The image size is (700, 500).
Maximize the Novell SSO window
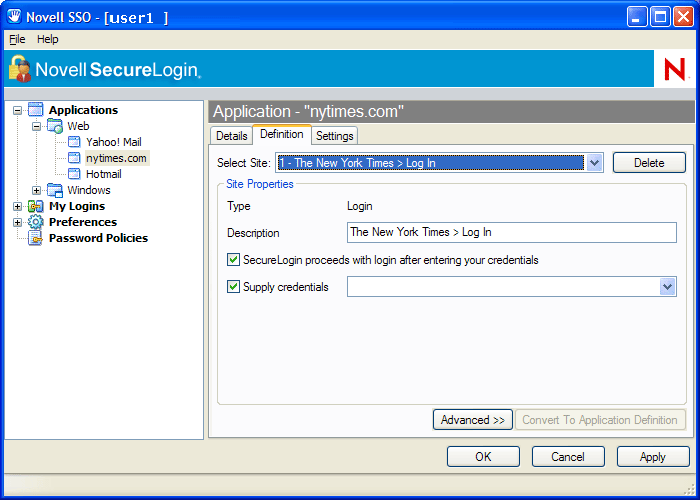660,17
